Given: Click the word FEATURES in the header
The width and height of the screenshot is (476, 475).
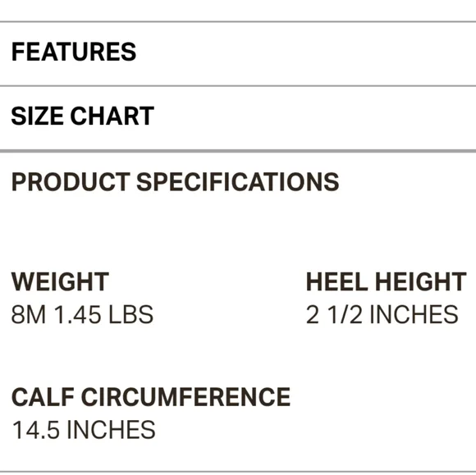Looking at the screenshot, I should (74, 52).
